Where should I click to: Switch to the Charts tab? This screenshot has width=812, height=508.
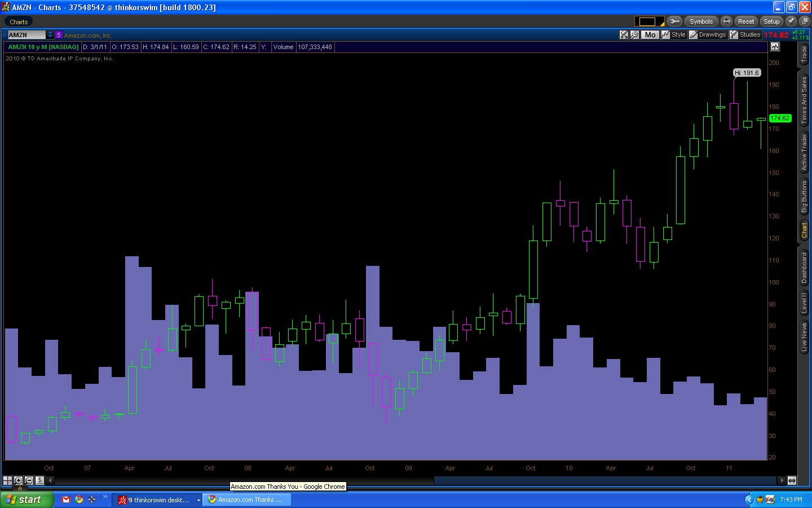pos(19,22)
